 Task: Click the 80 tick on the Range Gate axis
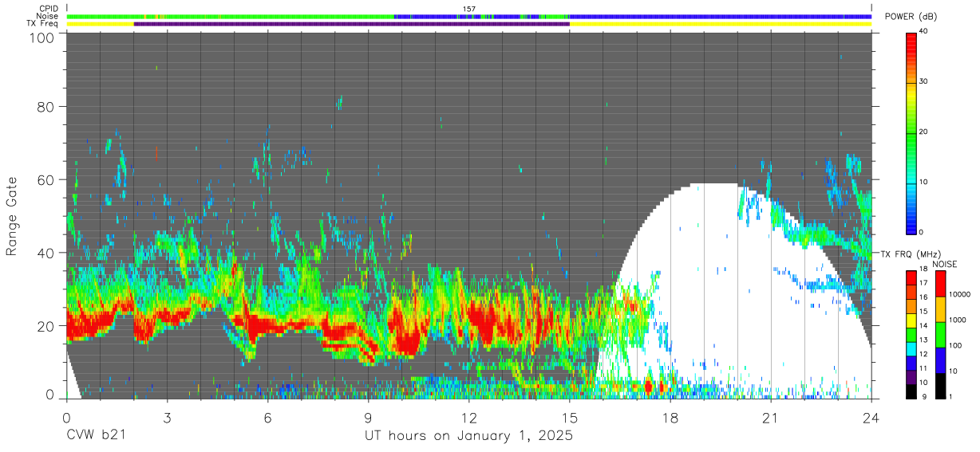tap(47, 106)
